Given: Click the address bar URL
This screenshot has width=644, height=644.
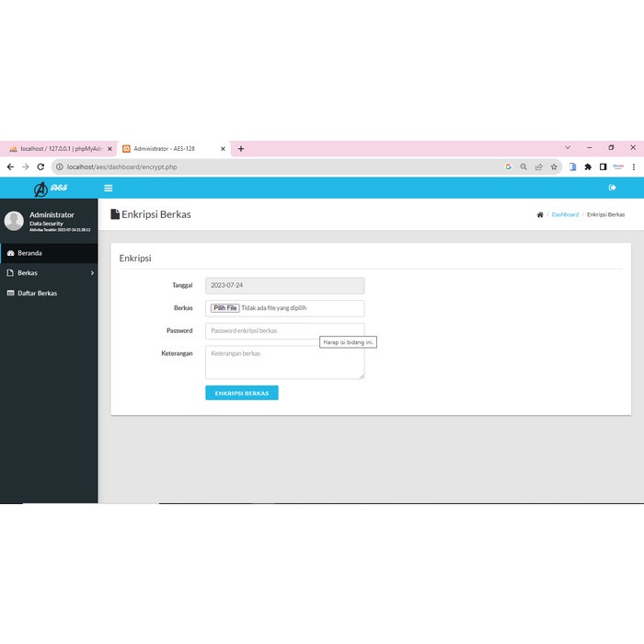Looking at the screenshot, I should click(122, 167).
